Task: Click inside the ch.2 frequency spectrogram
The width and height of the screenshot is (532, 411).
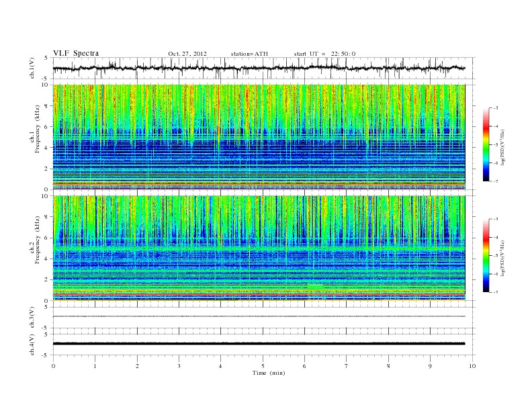Action: 259,248
